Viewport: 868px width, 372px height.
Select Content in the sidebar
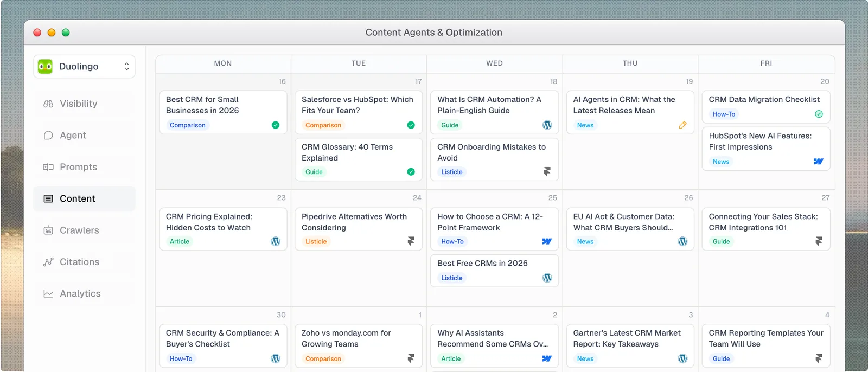pos(84,198)
